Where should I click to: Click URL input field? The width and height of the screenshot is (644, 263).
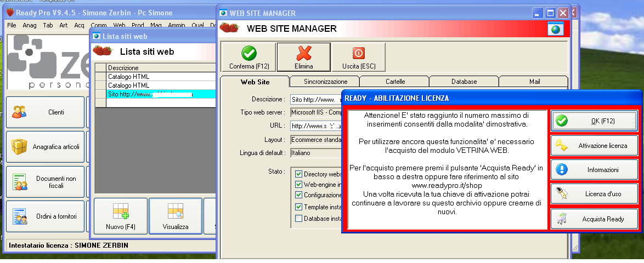[x=316, y=125]
